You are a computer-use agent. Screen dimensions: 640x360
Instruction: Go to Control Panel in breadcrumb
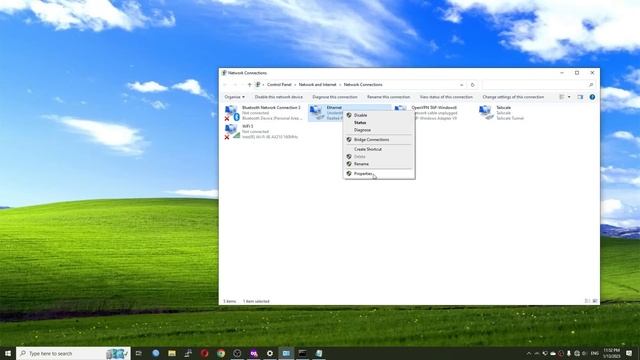[x=279, y=85]
